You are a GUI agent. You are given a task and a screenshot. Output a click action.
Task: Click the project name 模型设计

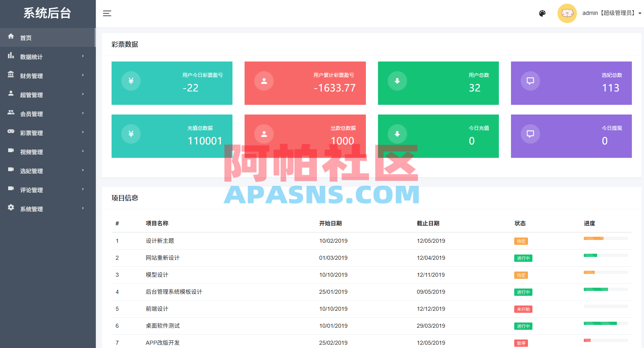157,275
